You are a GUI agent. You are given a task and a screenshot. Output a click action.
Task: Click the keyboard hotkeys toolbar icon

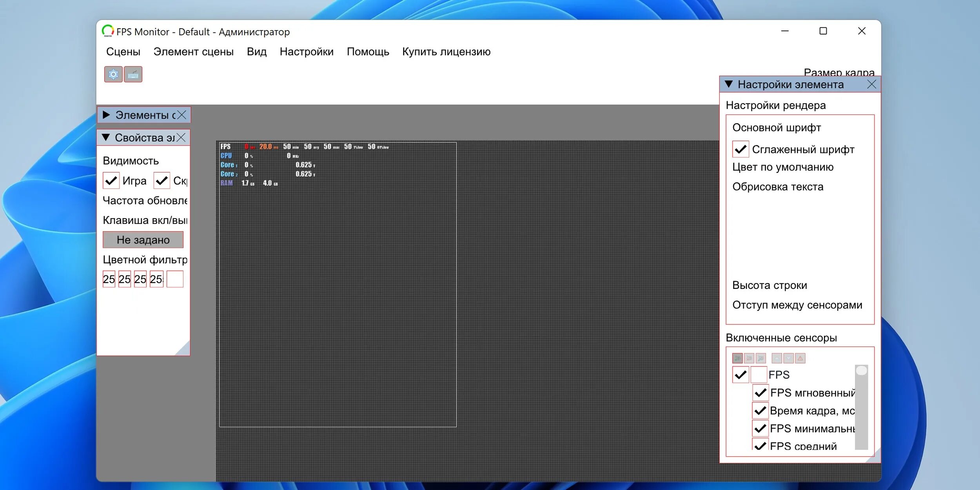click(x=133, y=74)
